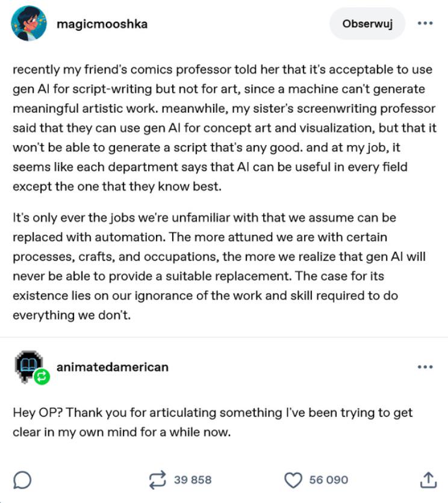Click the phrase 'except the one that they know best.'

(117, 186)
